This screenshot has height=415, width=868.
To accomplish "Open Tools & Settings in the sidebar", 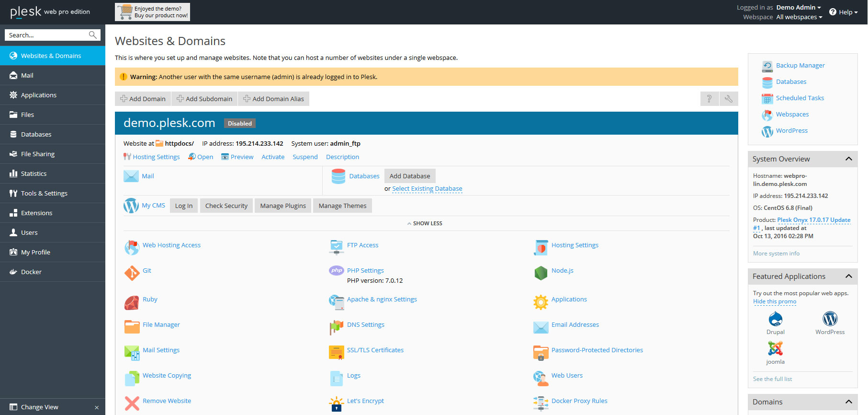I will [x=53, y=193].
